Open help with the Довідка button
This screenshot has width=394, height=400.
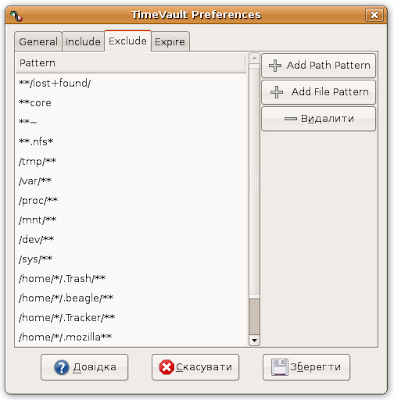84,367
